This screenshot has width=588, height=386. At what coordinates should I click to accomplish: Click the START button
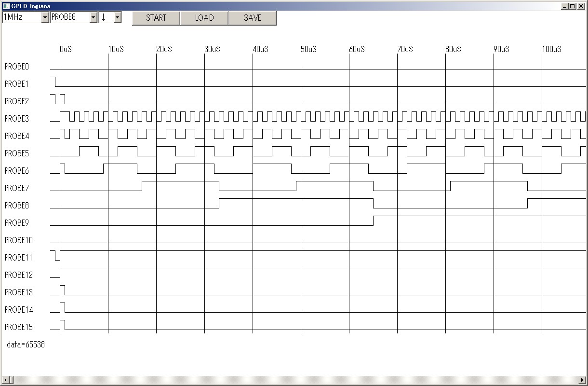tap(156, 18)
